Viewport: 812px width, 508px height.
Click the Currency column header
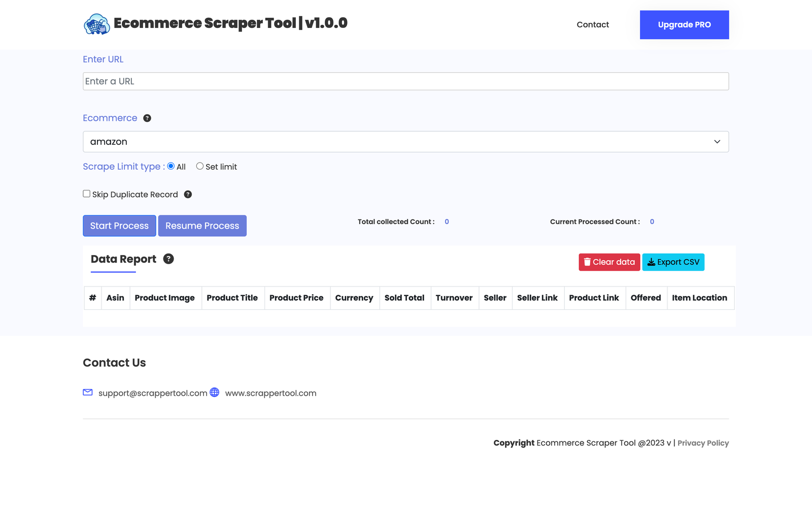pyautogui.click(x=354, y=298)
